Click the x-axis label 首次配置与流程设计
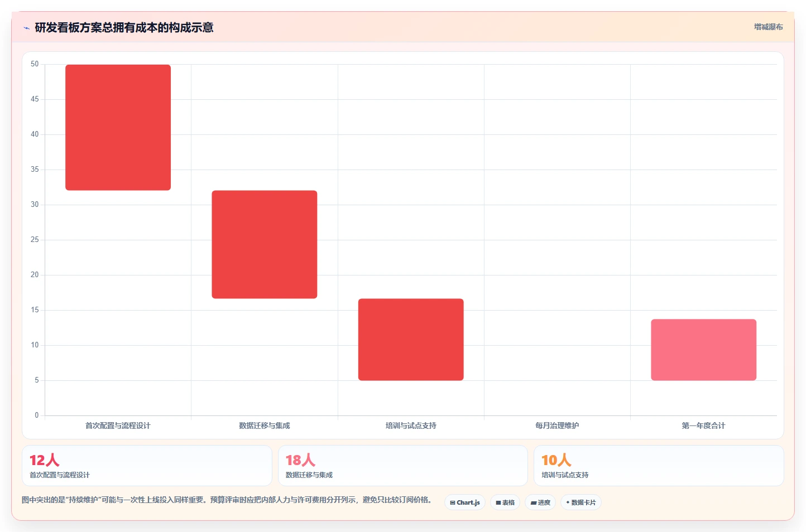Screen dimensions: 806x532 tap(118, 425)
